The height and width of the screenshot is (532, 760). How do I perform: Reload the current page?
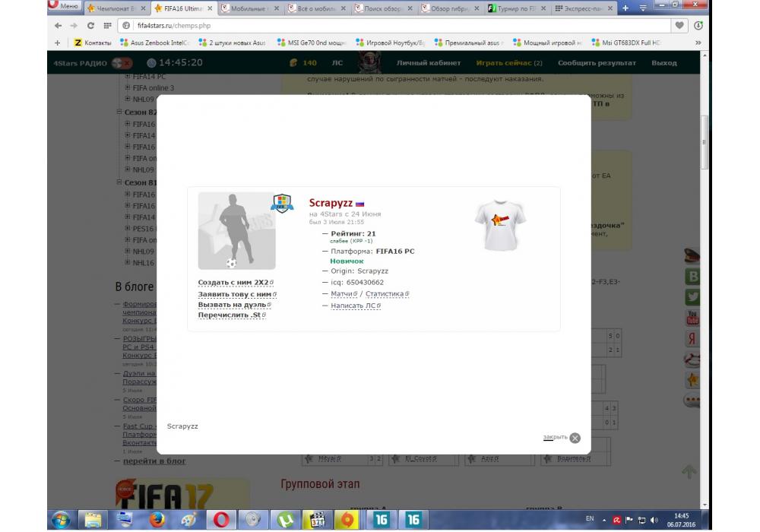(90, 25)
